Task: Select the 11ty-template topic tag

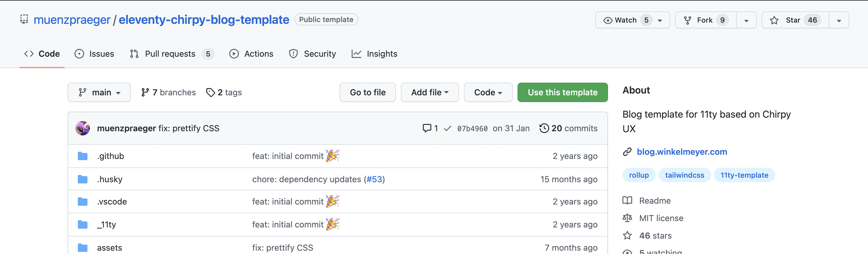Action: [x=744, y=175]
